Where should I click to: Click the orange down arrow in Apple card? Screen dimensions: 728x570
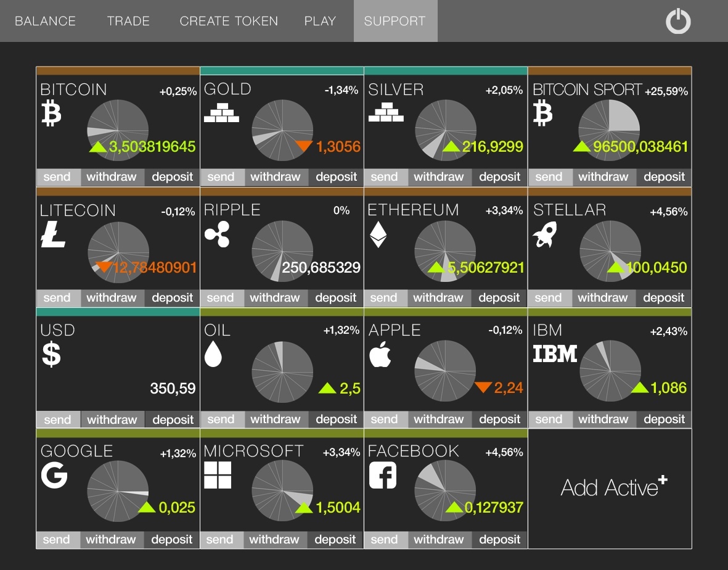click(483, 387)
